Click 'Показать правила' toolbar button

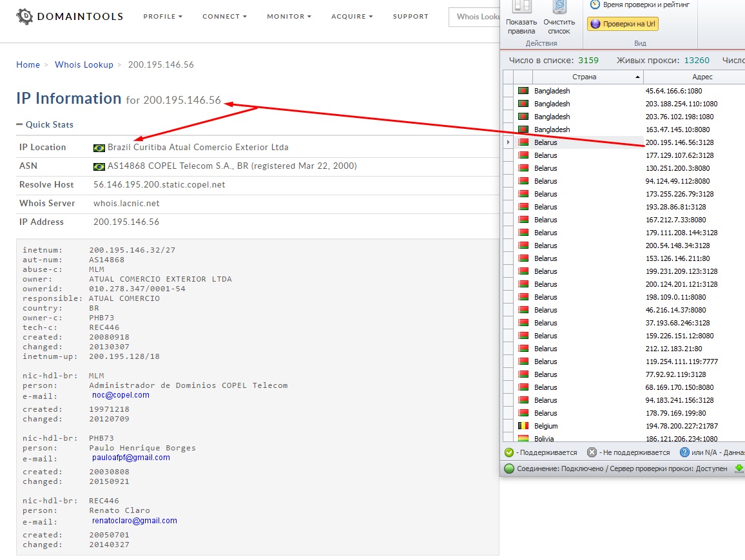[x=521, y=18]
